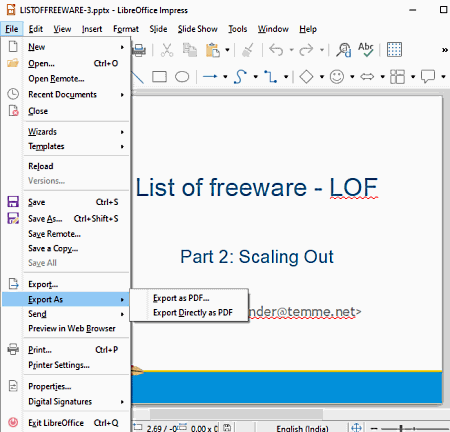Select Save As... in File menu

[66, 219]
